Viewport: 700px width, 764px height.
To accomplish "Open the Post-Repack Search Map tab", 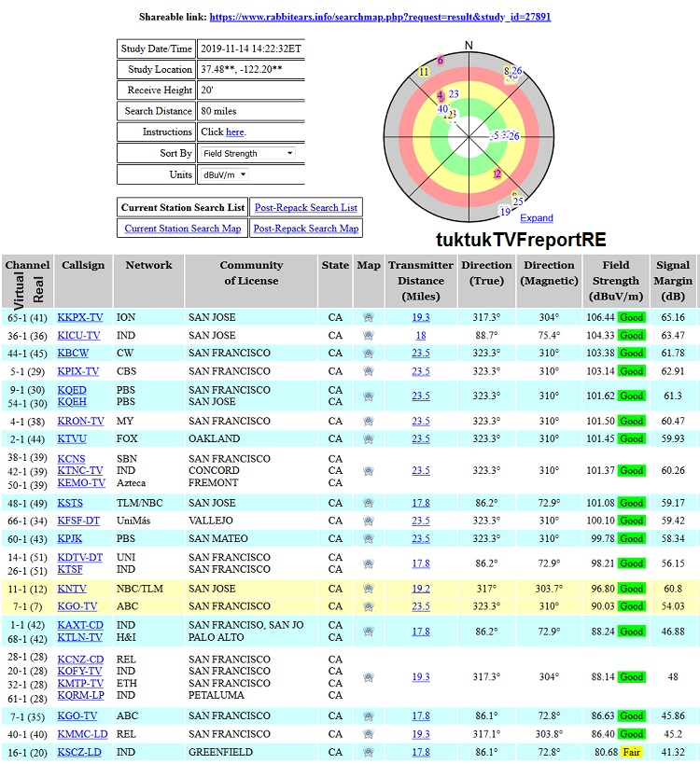I will tap(305, 229).
